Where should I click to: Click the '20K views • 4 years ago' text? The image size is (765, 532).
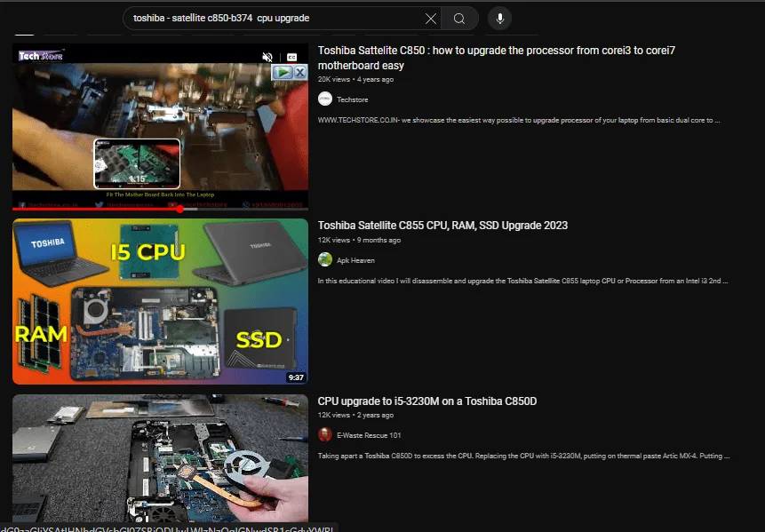click(x=355, y=79)
